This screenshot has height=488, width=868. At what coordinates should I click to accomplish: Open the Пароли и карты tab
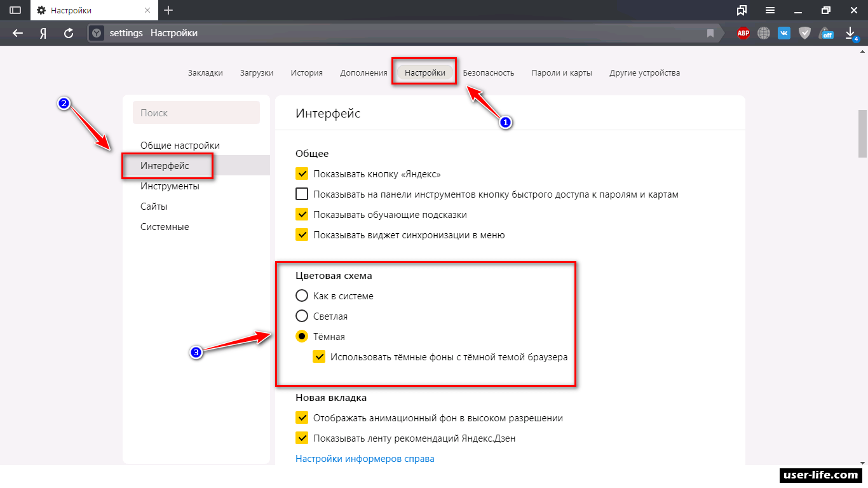coord(562,72)
